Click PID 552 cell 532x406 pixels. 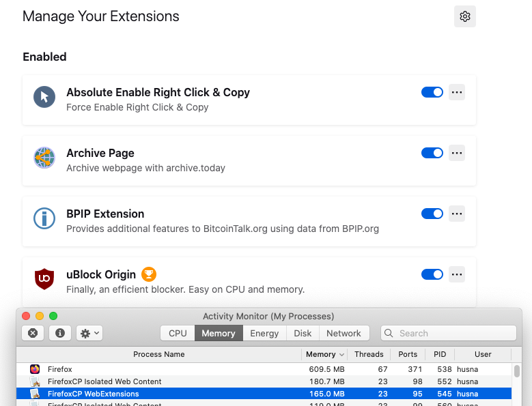[x=445, y=381]
